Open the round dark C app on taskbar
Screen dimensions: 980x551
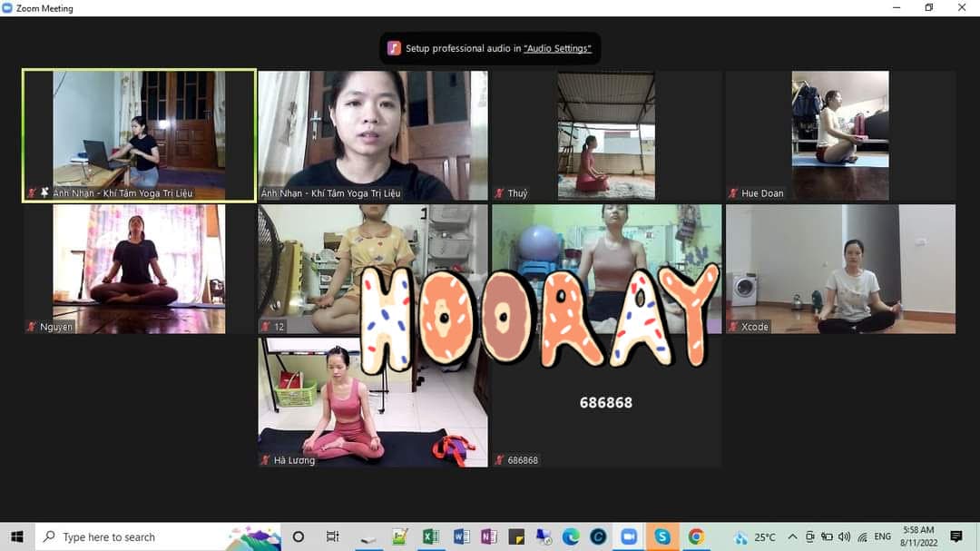598,536
